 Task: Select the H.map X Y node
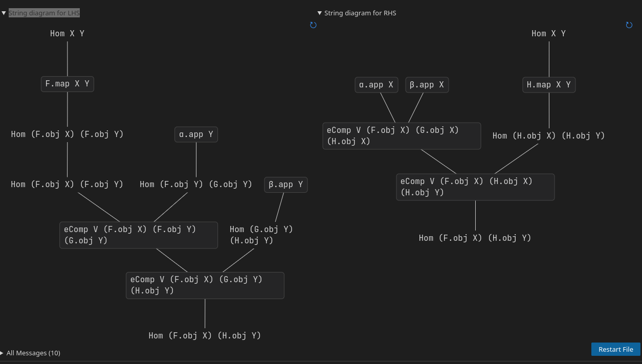549,85
